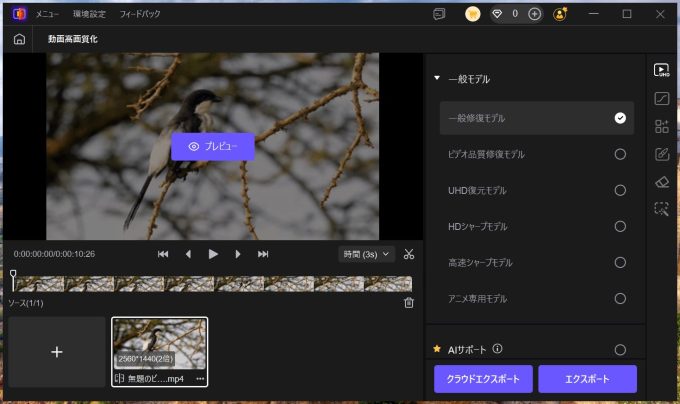Image resolution: width=680 pixels, height=404 pixels.
Task: Open the メニュー menu
Action: coord(47,14)
